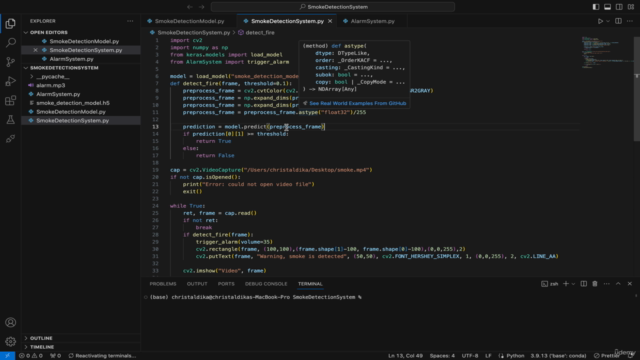Toggle primary side bar visibility

point(596,7)
